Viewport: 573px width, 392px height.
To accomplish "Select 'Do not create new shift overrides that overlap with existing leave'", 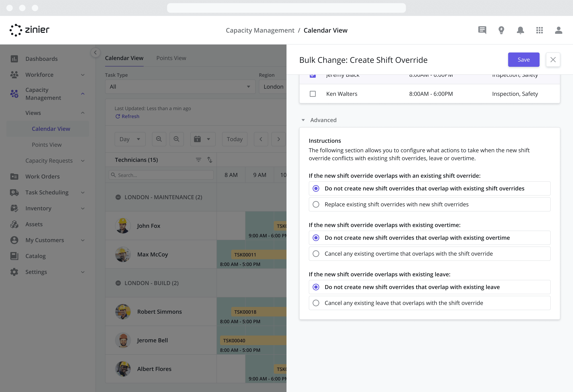I will 430,287.
